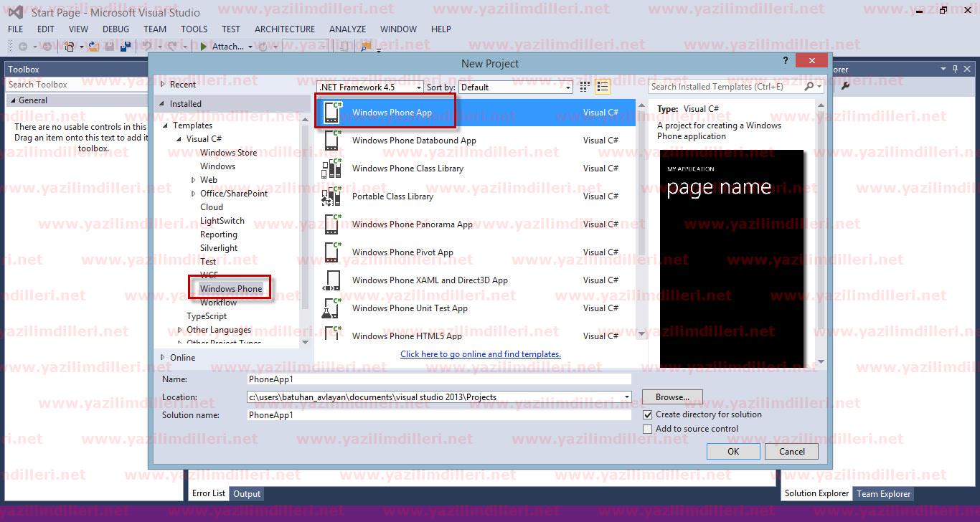Select Silverlight in the templates tree
This screenshot has width=980, height=522.
pos(219,248)
